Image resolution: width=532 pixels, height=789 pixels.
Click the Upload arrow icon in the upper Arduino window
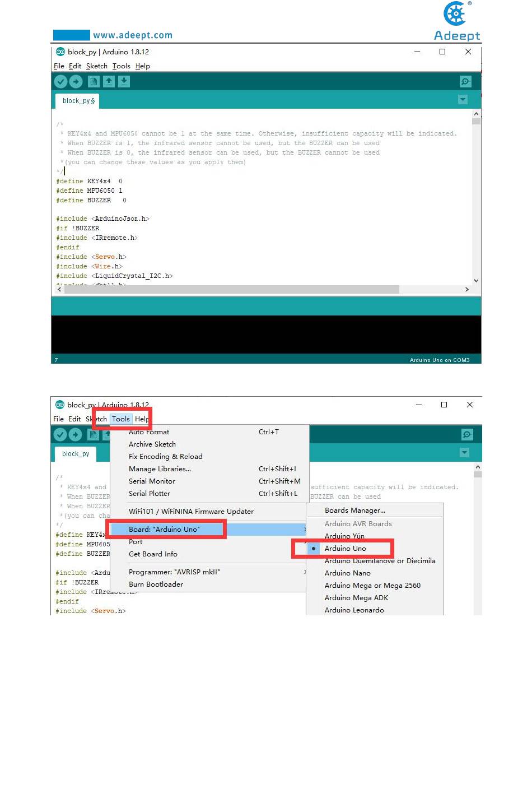pos(76,82)
